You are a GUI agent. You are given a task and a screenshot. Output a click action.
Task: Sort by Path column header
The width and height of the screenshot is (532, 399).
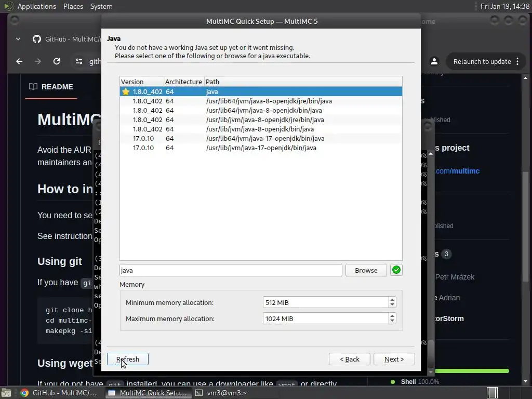303,82
